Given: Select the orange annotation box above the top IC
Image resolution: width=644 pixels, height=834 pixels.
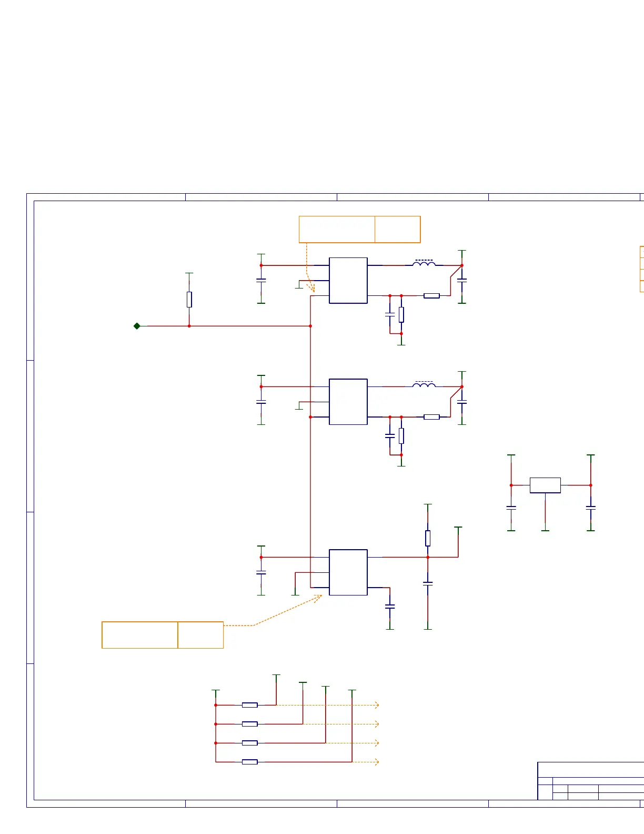Looking at the screenshot, I should click(x=360, y=229).
